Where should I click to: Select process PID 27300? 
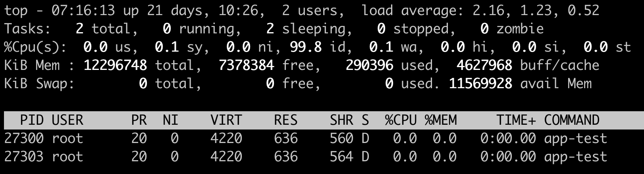point(24,138)
